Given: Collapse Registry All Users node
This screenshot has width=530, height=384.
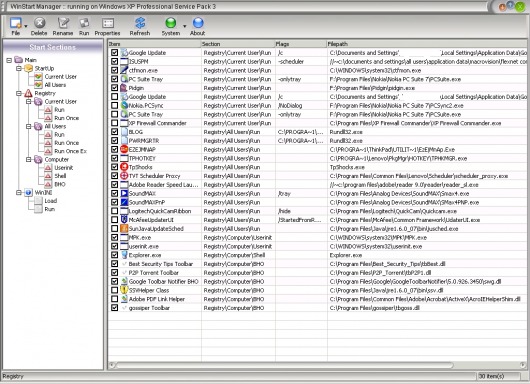Looking at the screenshot, I should click(x=29, y=126).
